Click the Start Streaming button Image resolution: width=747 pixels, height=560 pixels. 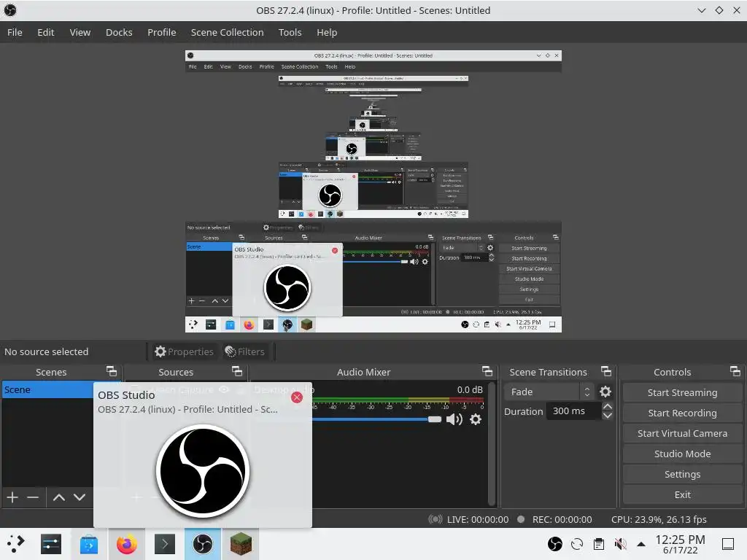(682, 393)
